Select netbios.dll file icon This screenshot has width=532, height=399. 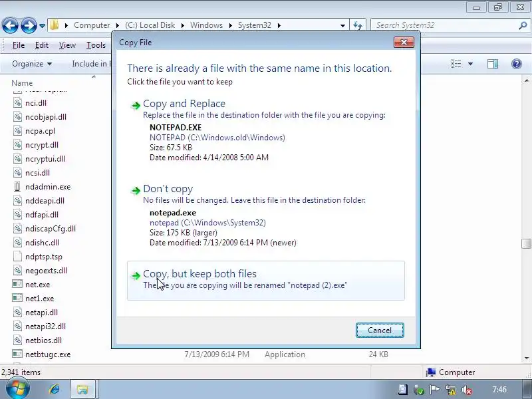click(18, 340)
